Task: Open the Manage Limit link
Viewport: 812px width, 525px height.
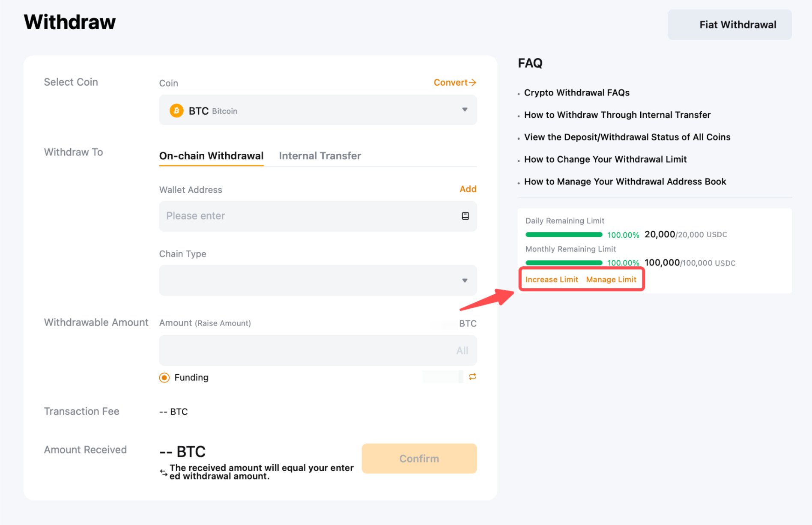Action: [611, 280]
